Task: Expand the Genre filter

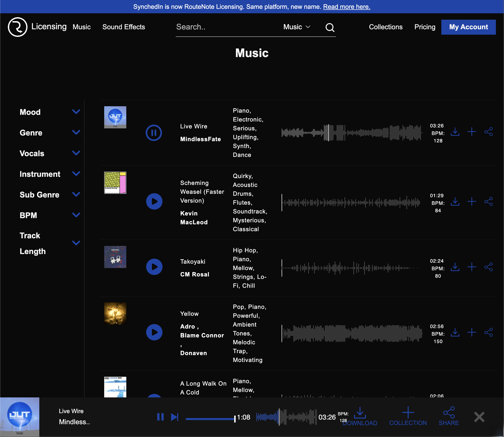Action: 76,133
